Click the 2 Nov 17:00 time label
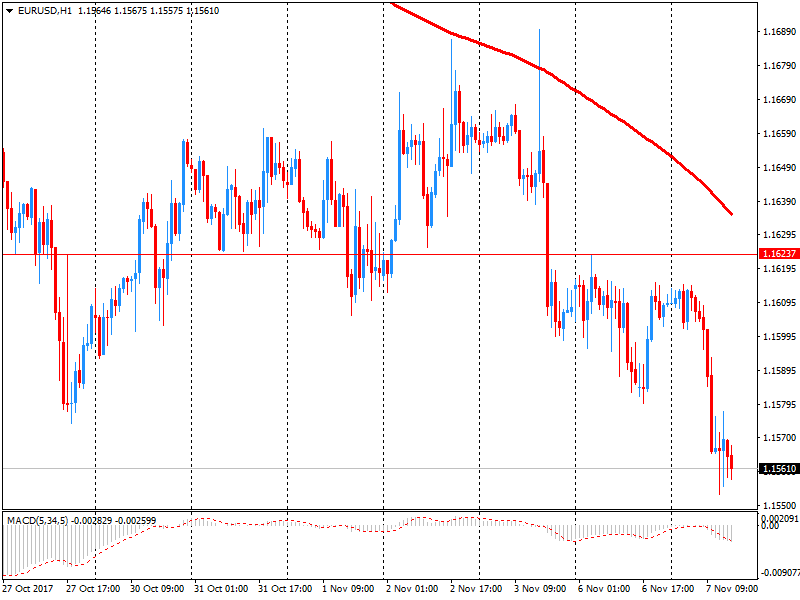Viewport: 800px width, 600px height. coord(476,588)
